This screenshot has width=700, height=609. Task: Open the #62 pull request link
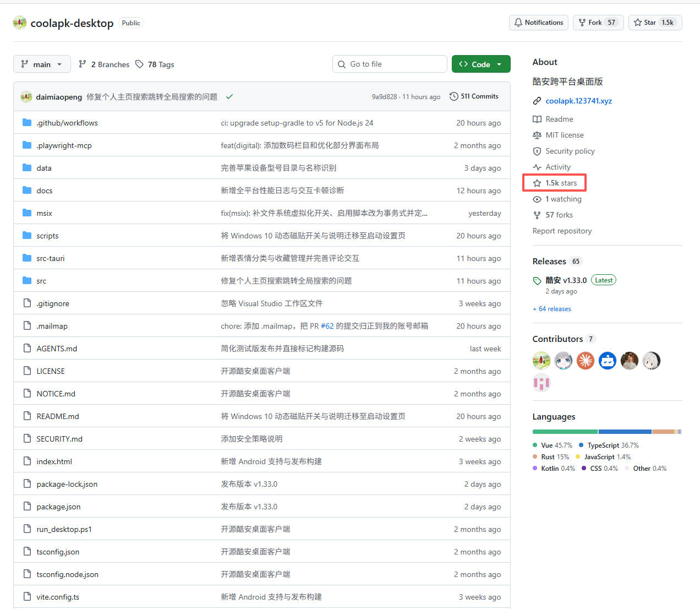327,326
